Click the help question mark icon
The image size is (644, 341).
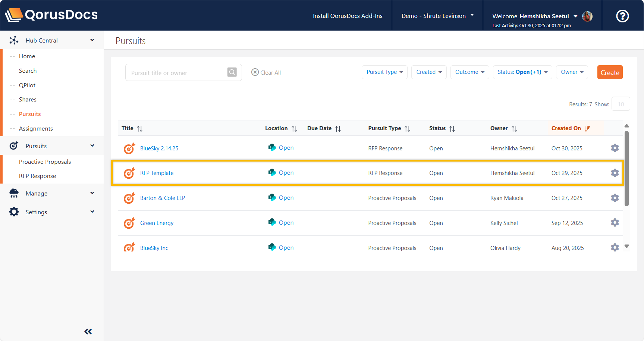[622, 16]
